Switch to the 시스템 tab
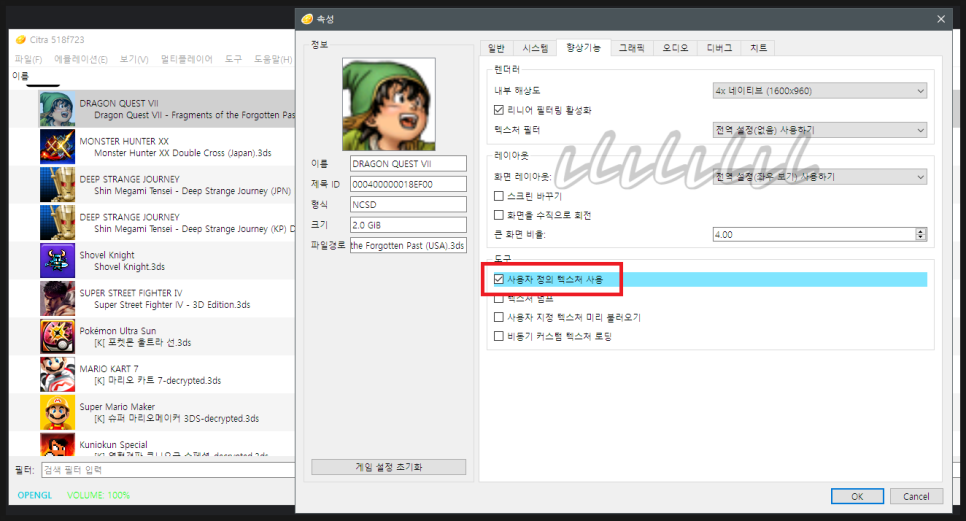The width and height of the screenshot is (966, 521). click(x=535, y=48)
